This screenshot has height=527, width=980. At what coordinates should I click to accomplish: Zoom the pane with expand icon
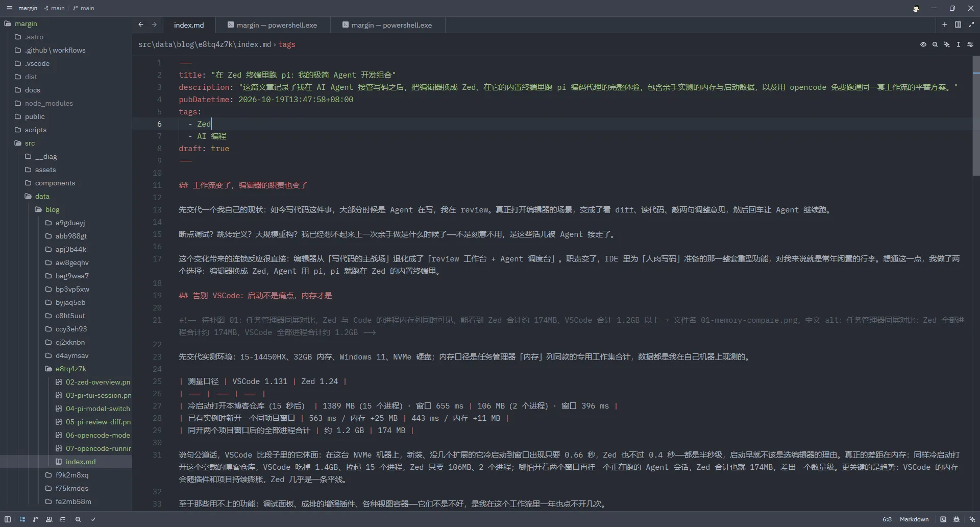point(971,25)
